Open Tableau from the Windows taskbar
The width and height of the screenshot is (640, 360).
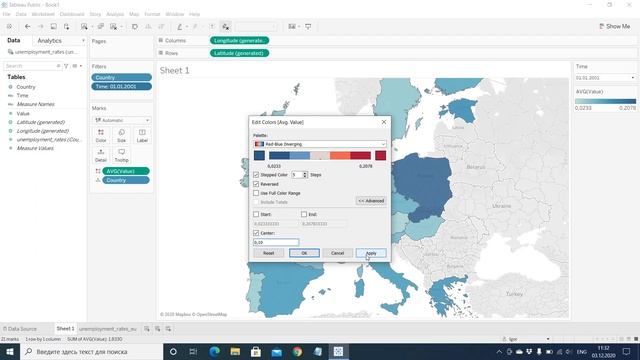click(x=338, y=351)
